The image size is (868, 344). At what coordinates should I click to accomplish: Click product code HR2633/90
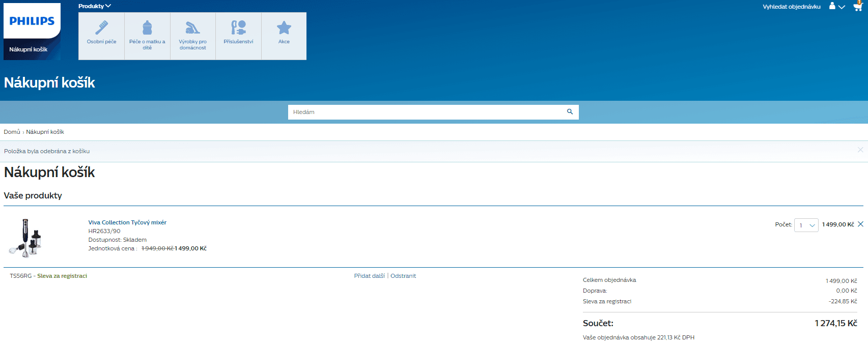tap(104, 231)
